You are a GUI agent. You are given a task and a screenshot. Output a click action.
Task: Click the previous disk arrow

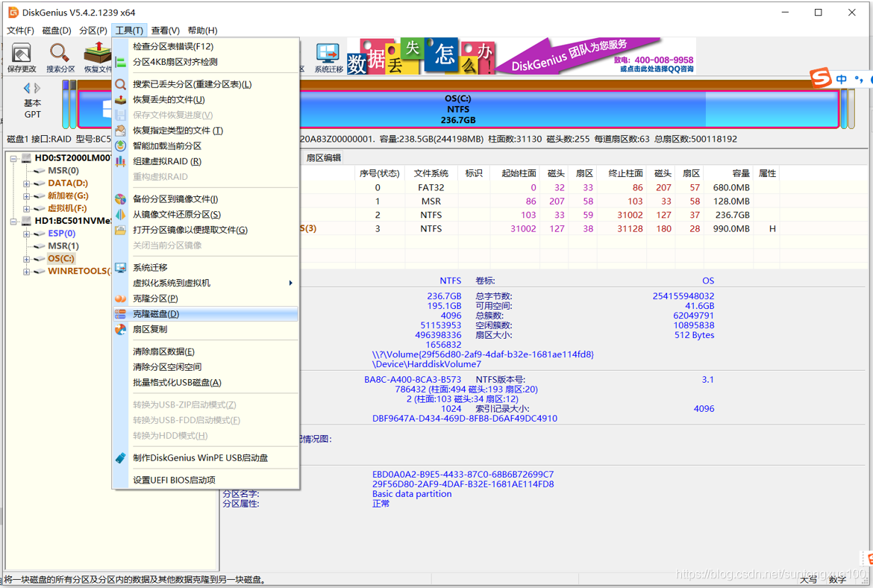pos(27,88)
